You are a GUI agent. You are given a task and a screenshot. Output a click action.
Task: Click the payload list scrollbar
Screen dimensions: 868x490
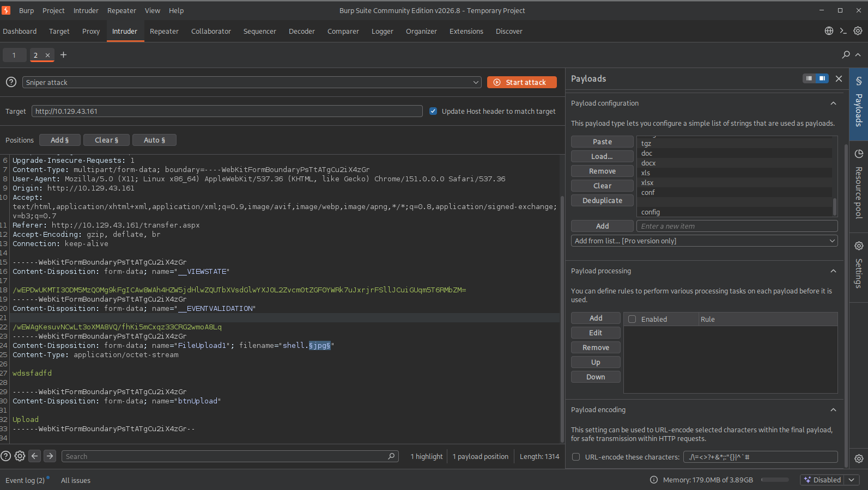click(835, 206)
